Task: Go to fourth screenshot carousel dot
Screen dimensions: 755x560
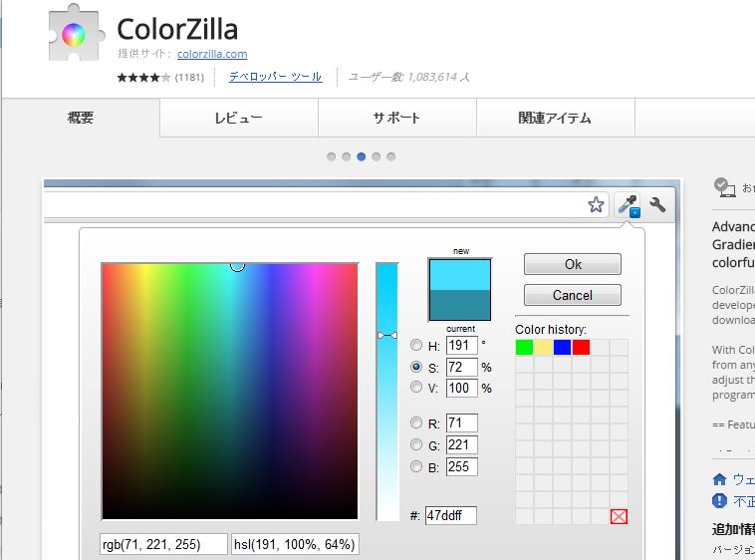Action: [x=377, y=156]
